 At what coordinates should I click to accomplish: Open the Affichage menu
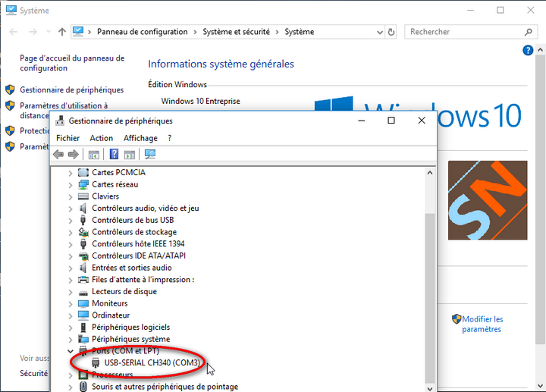(140, 138)
